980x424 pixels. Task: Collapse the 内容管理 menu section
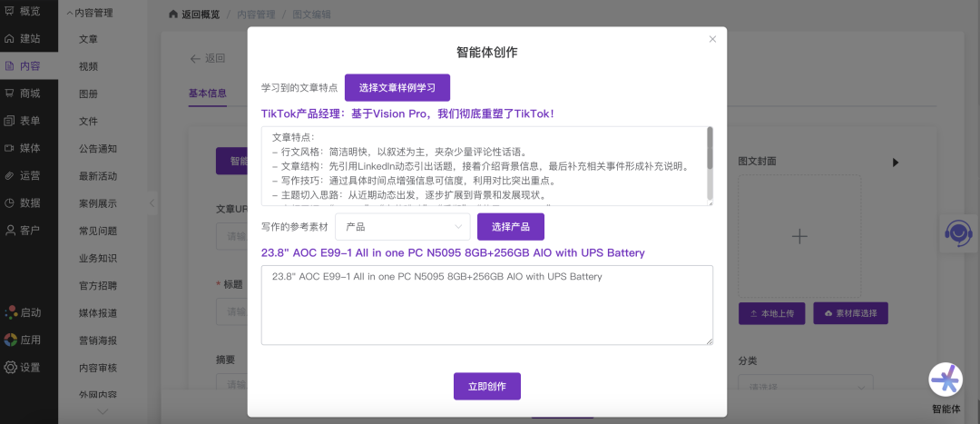click(70, 14)
